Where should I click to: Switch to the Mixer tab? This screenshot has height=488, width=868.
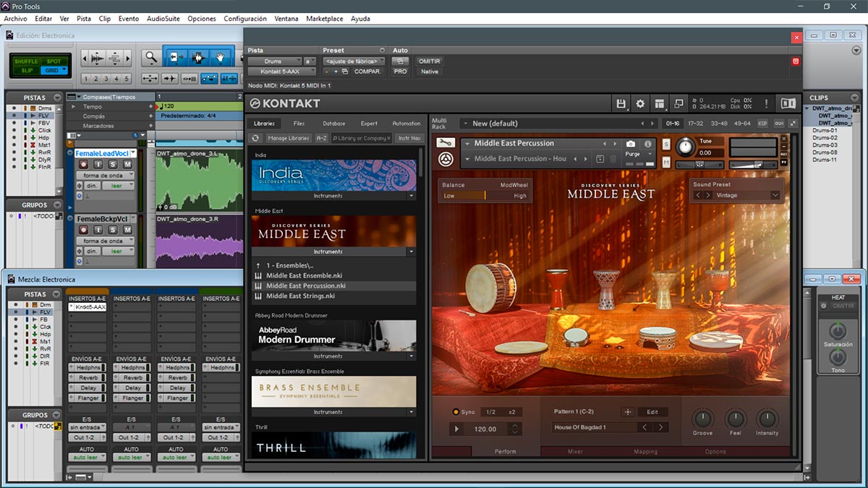point(575,452)
